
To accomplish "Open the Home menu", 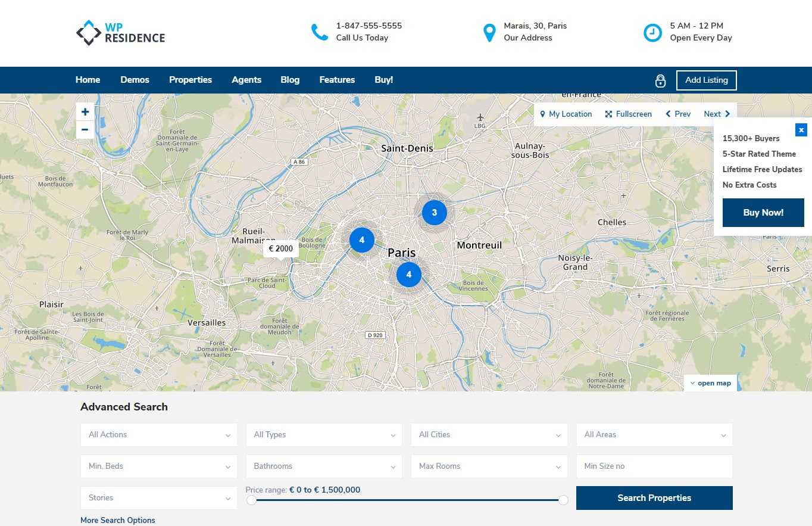I will [88, 80].
